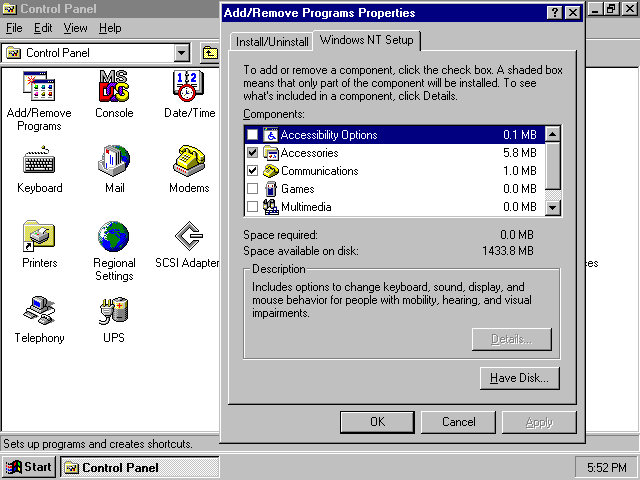Viewport: 640px width, 480px height.
Task: Click the 5.8 MB size value
Action: click(520, 153)
